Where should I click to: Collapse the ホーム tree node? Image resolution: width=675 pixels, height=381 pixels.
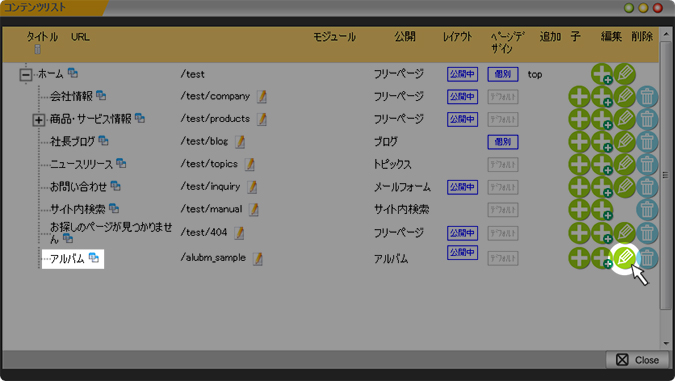point(26,75)
